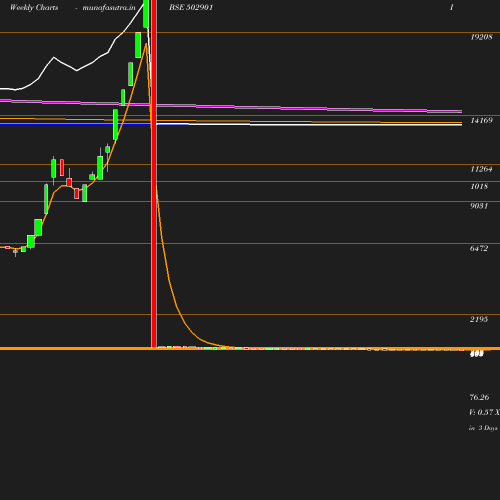Click the 'Weekly Charts' title text
The width and height of the screenshot is (500, 500).
pyautogui.click(x=34, y=7)
